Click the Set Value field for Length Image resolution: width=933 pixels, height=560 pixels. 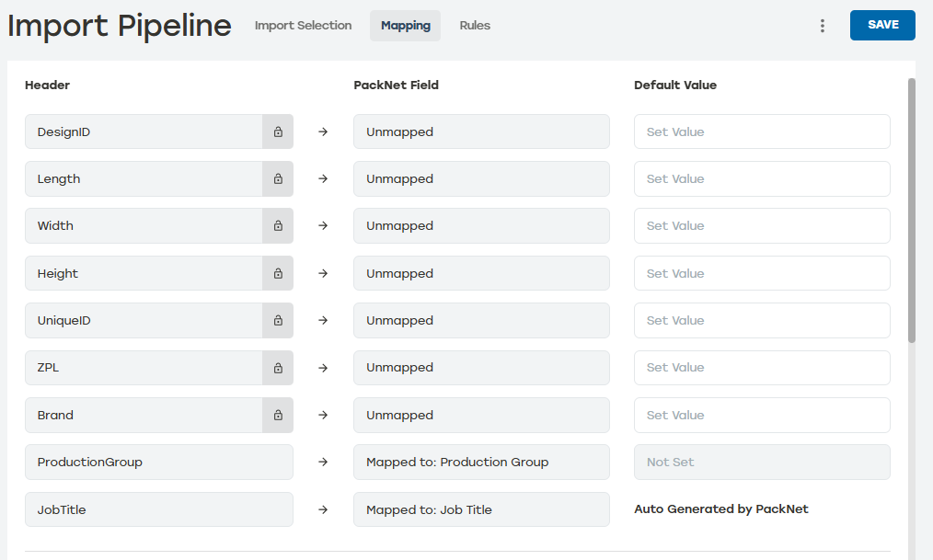762,178
